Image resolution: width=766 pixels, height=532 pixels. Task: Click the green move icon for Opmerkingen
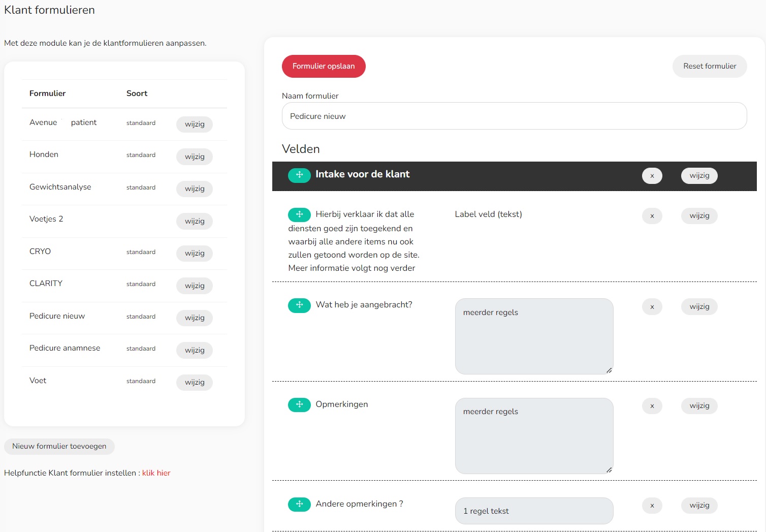(x=299, y=404)
